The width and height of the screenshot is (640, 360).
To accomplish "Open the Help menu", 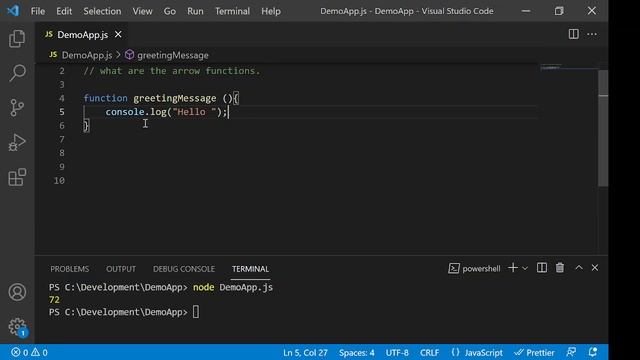I will tap(271, 11).
